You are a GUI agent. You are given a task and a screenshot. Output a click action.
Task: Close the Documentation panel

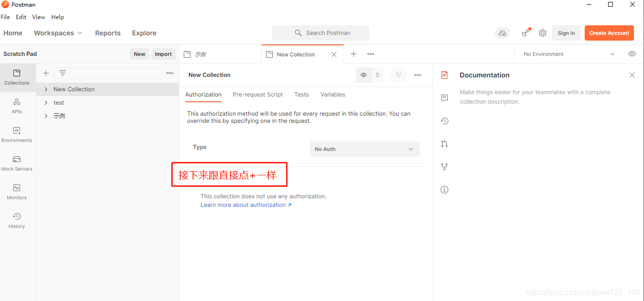[x=632, y=75]
